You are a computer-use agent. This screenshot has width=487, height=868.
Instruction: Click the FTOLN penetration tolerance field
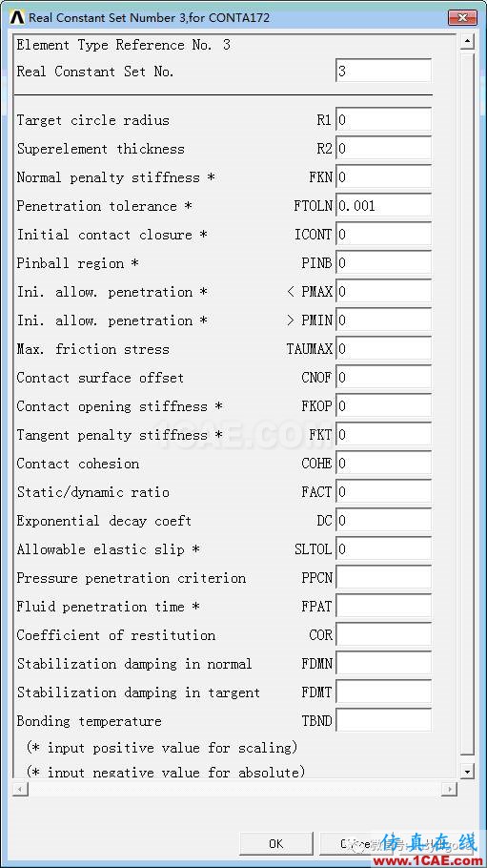pyautogui.click(x=383, y=206)
